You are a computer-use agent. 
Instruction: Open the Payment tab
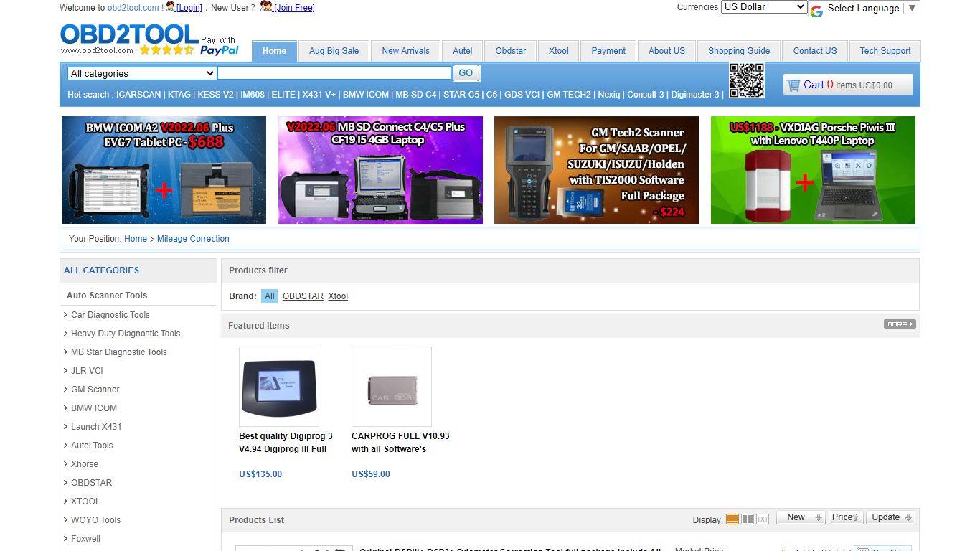pyautogui.click(x=608, y=51)
